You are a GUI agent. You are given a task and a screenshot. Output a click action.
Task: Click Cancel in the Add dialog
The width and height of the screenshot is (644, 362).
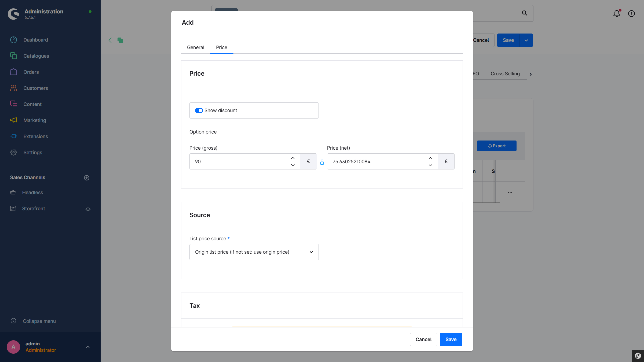(423, 339)
